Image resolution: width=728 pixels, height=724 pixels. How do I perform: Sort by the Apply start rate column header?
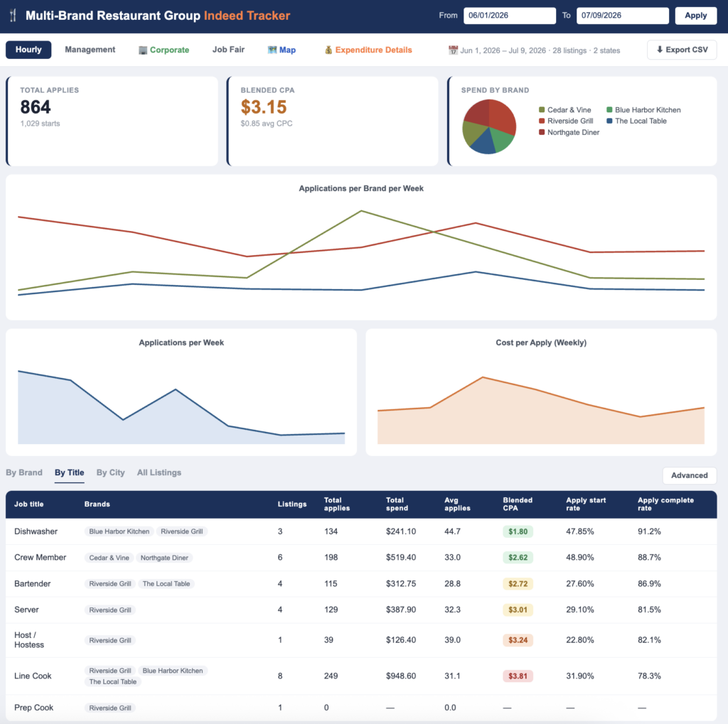(586, 504)
